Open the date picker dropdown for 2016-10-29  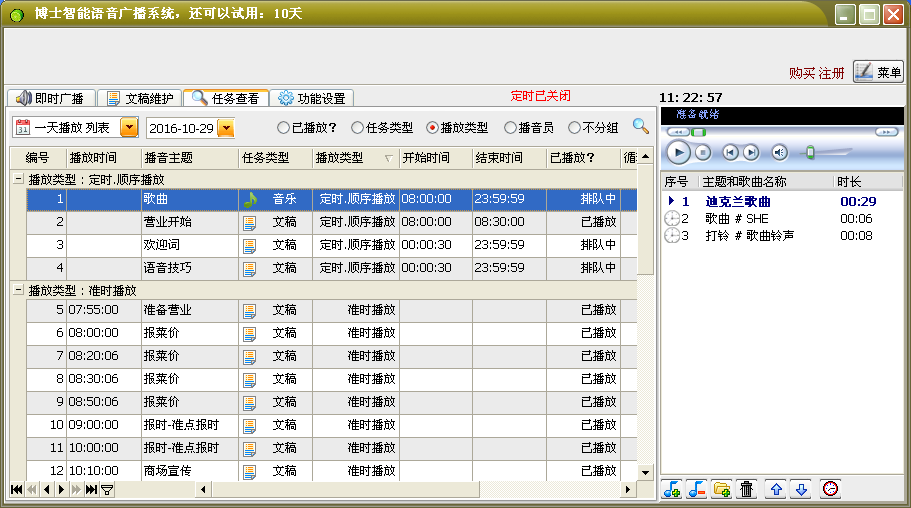(x=225, y=128)
